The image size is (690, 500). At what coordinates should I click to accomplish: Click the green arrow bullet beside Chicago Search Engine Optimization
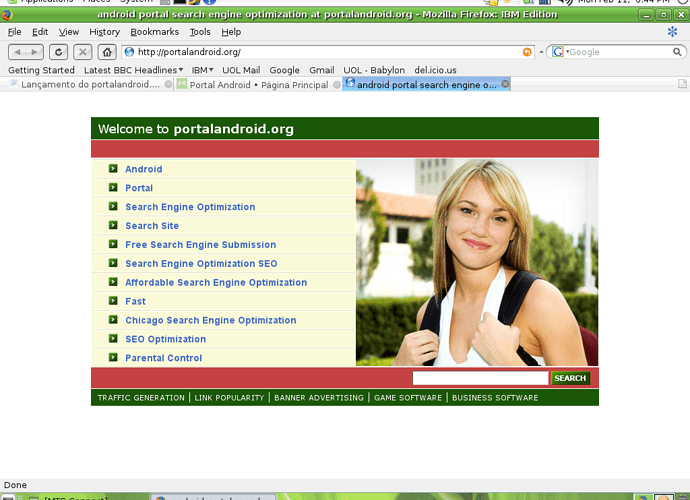point(113,320)
